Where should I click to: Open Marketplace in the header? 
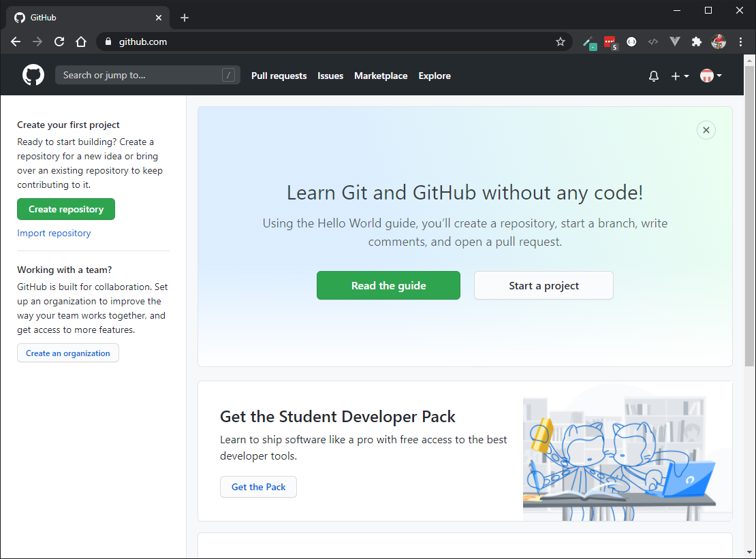[x=381, y=76]
